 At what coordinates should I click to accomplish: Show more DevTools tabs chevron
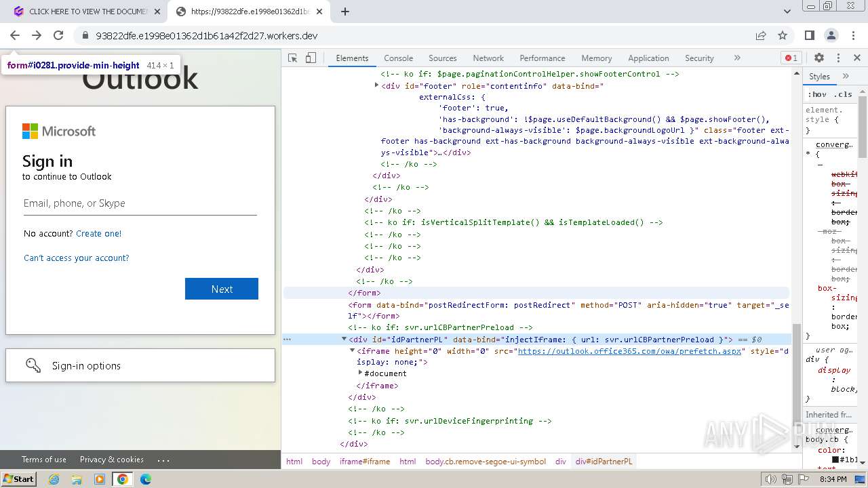pos(737,58)
